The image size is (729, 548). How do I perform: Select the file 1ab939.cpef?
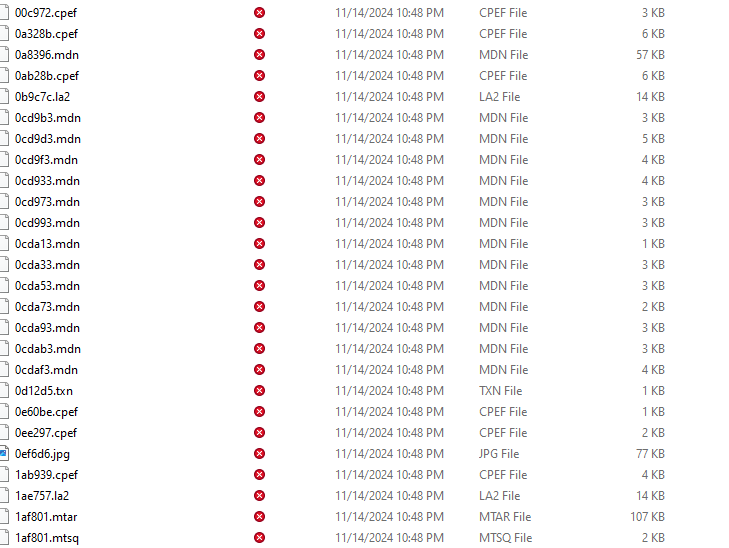[46, 475]
